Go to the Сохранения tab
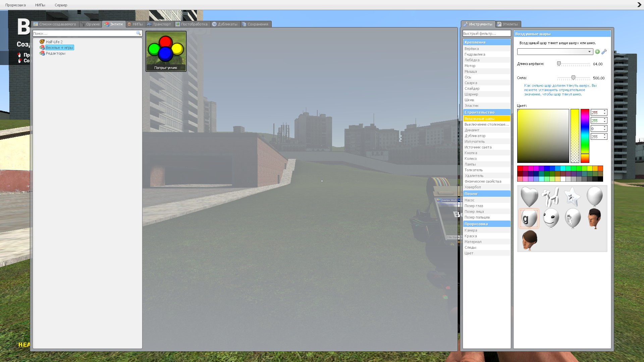 pyautogui.click(x=256, y=24)
